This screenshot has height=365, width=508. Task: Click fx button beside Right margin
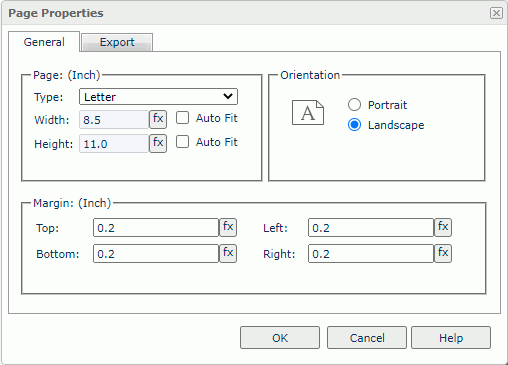[x=443, y=253]
